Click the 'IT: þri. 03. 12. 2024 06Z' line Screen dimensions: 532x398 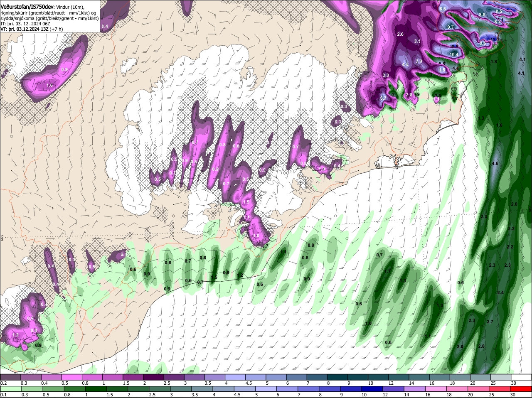click(25, 24)
